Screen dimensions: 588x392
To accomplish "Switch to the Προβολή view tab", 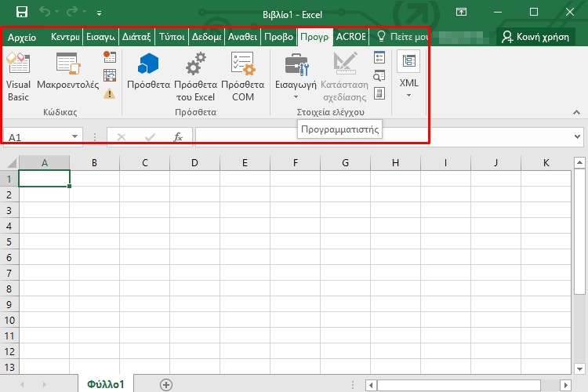I will point(278,37).
